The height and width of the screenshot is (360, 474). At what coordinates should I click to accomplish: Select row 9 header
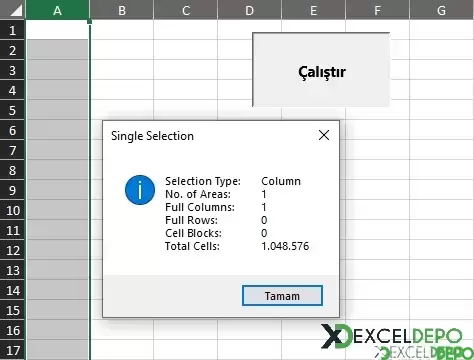pos(12,190)
